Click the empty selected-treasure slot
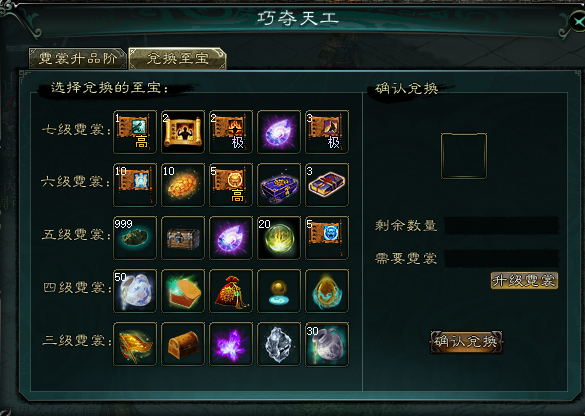Viewport: 585px width, 416px height. click(464, 156)
